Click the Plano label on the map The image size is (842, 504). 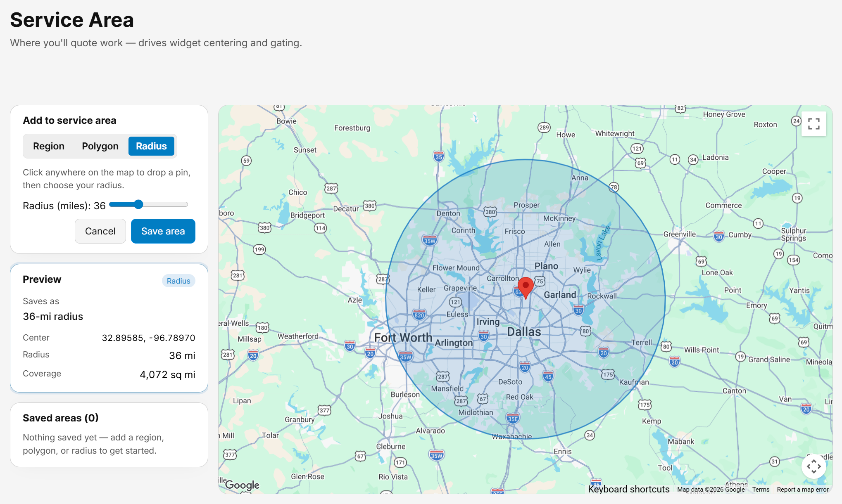tap(546, 266)
